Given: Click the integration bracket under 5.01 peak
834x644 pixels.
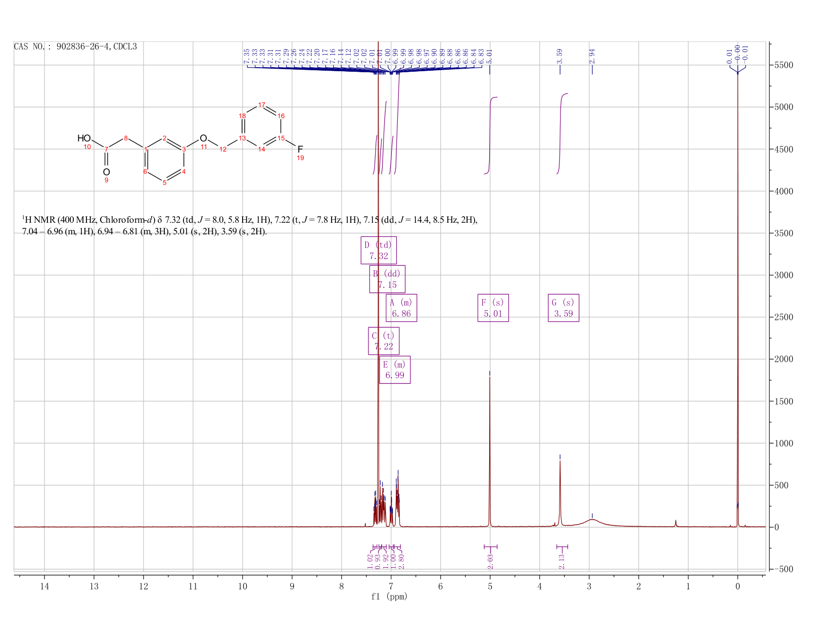Looking at the screenshot, I should (490, 547).
